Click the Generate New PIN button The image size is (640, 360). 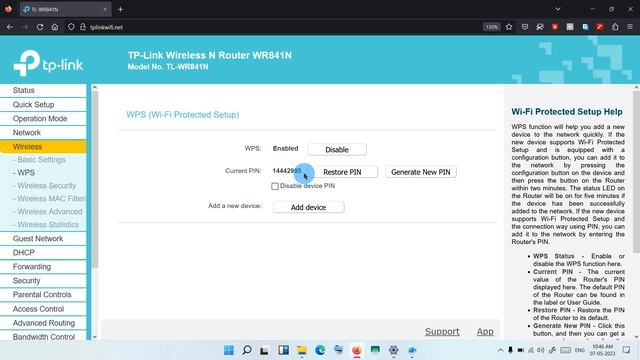(x=421, y=172)
